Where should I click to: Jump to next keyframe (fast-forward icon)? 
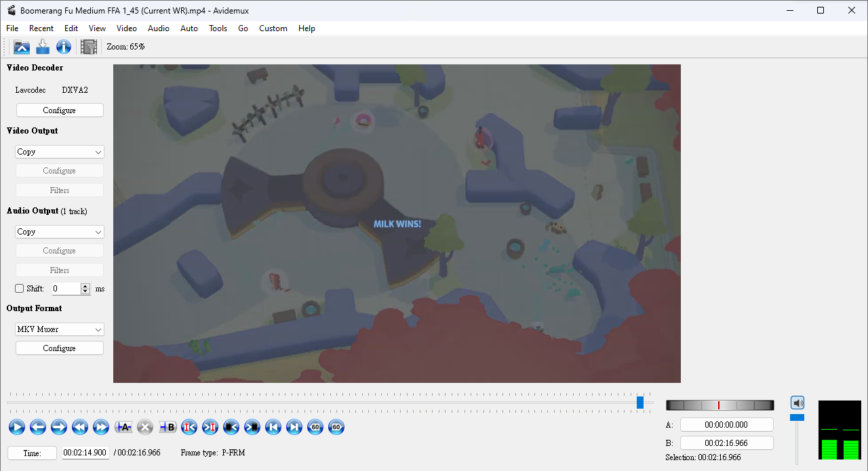click(x=101, y=427)
